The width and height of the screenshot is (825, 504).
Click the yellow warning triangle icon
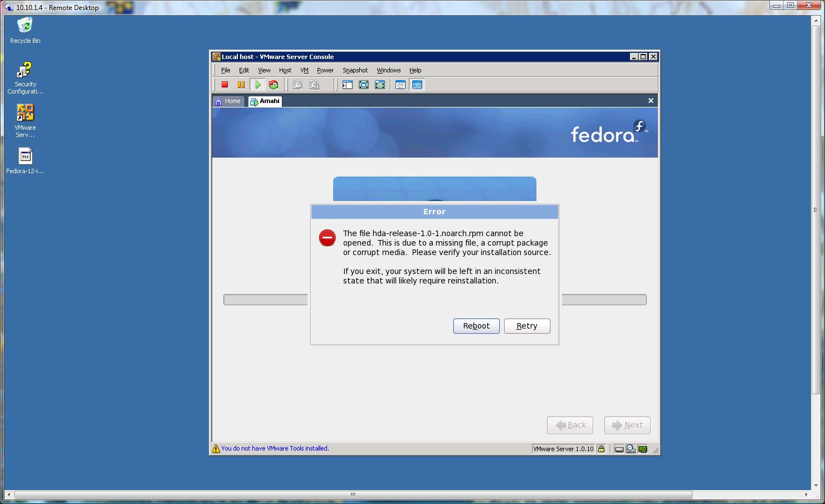[216, 448]
